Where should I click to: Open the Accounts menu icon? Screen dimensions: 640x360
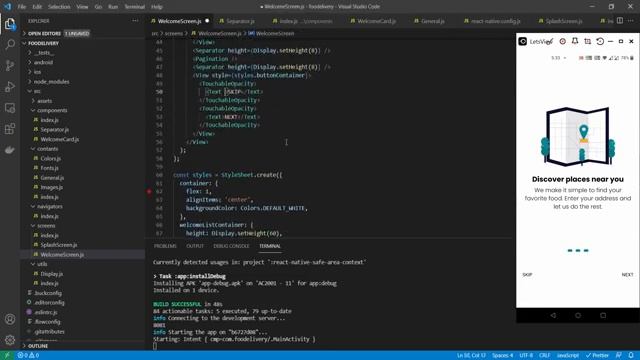[10, 319]
